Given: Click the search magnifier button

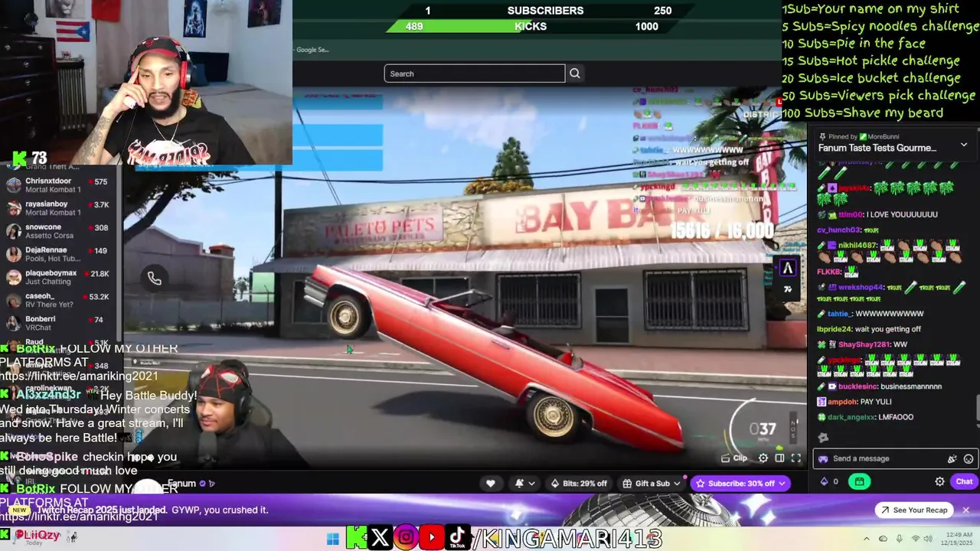Looking at the screenshot, I should [x=575, y=73].
